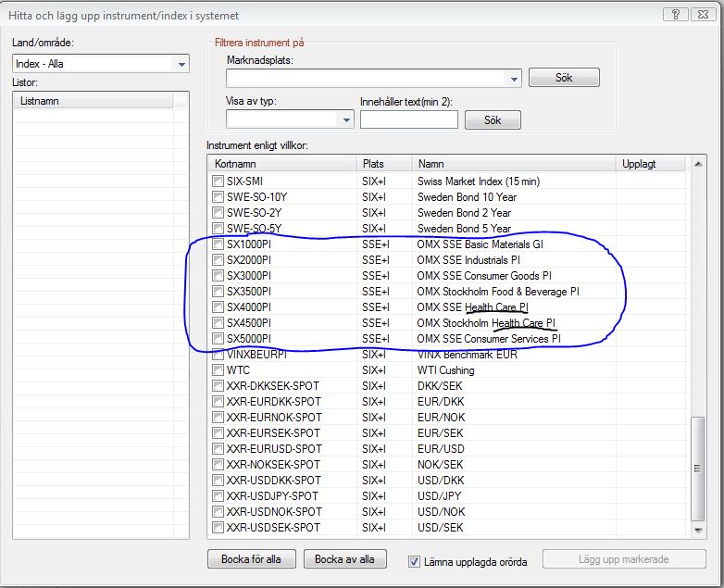Tick the XXR-EURSEK-SPOT checkbox
The width and height of the screenshot is (724, 588).
pos(218,433)
